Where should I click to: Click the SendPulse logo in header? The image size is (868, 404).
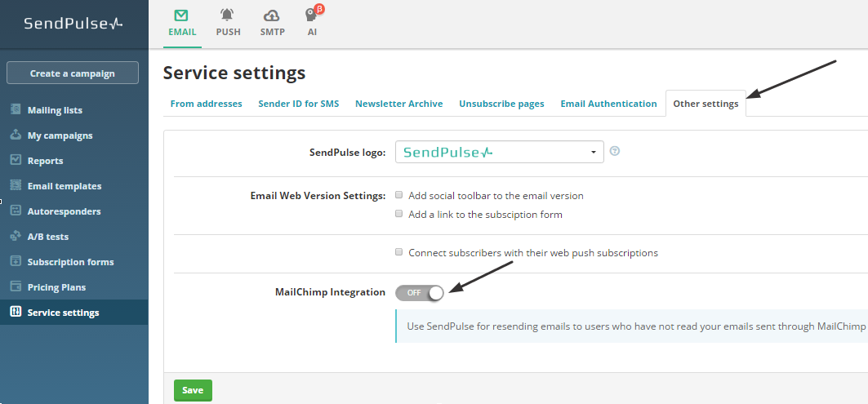coord(73,24)
